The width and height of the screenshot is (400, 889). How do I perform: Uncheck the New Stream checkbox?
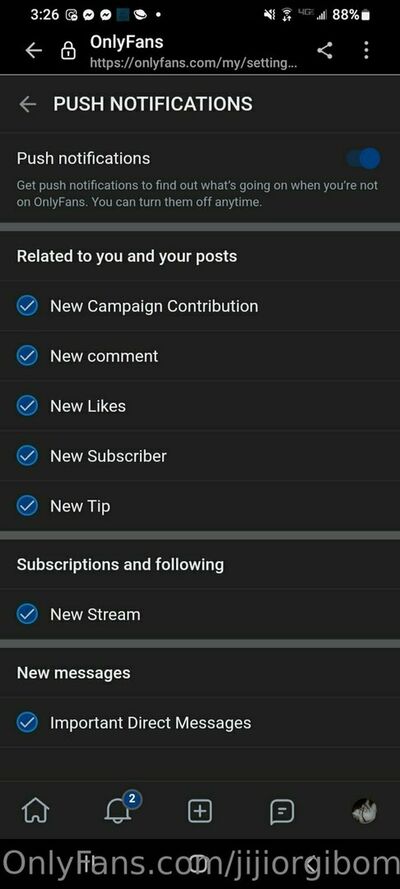(27, 614)
